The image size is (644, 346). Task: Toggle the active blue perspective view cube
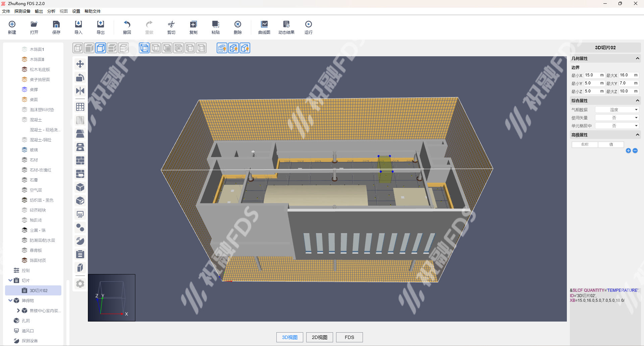point(144,48)
